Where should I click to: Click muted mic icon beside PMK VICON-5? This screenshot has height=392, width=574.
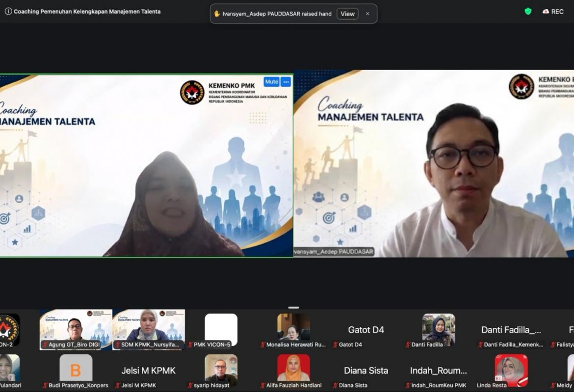point(190,344)
